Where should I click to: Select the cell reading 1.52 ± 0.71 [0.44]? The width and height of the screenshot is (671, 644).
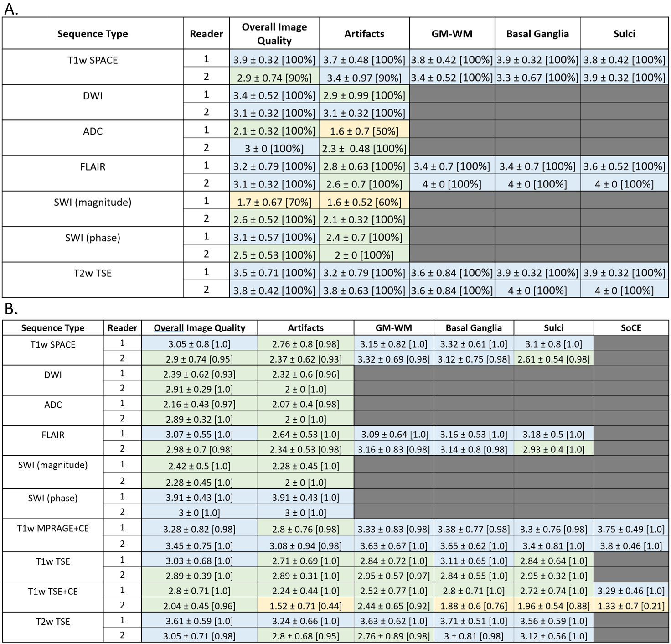coord(305,606)
